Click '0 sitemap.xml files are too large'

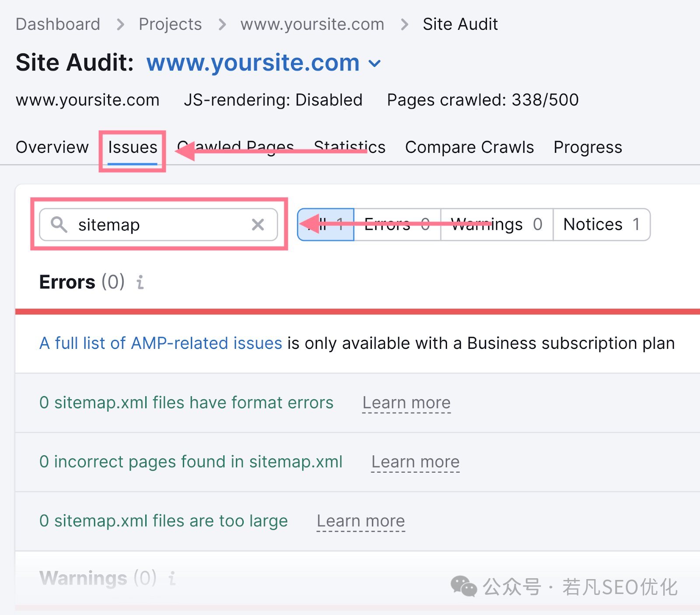(164, 521)
